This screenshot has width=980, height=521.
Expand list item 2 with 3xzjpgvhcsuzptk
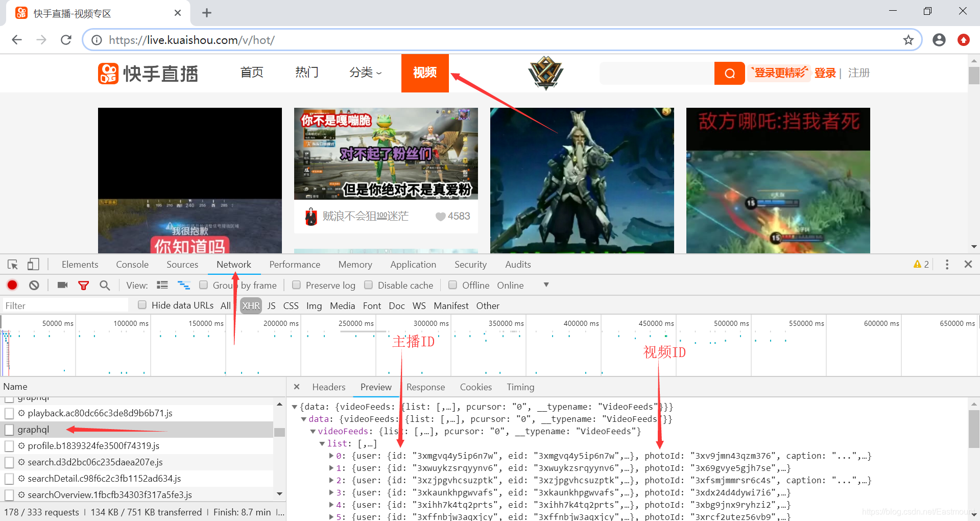tap(331, 480)
